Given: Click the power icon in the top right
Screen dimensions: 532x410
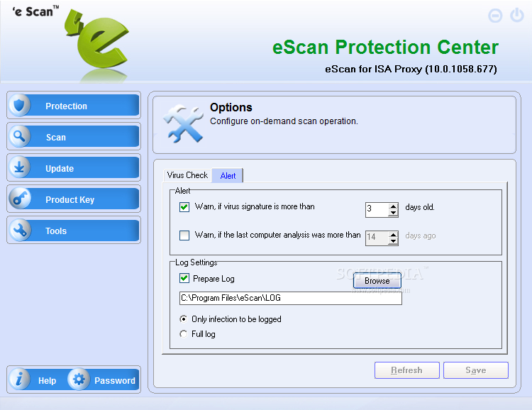Looking at the screenshot, I should click(x=517, y=16).
